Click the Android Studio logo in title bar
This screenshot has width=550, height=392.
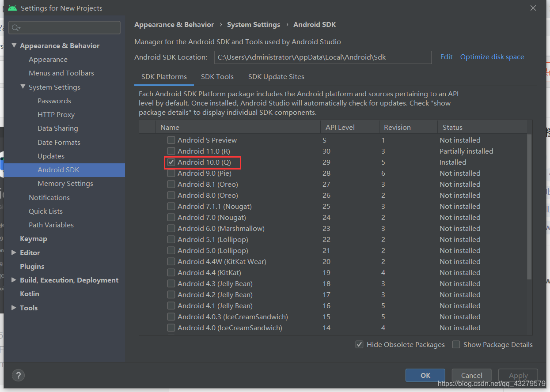(12, 8)
